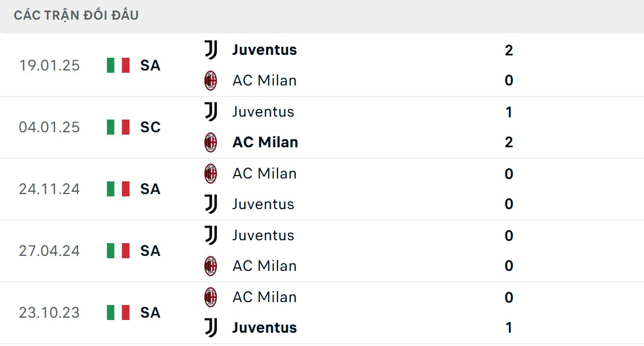Open SA league label for 24.11.24

[150, 189]
